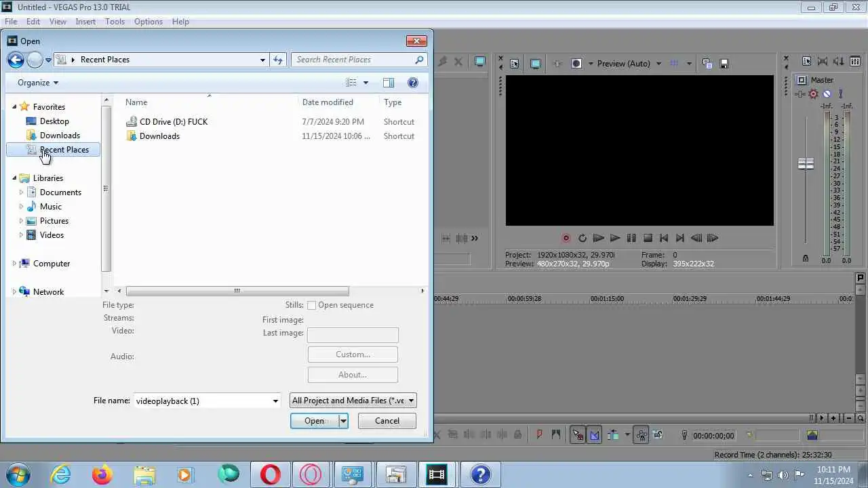The width and height of the screenshot is (868, 488).
Task: Click Preview on External Monitor icon
Action: click(x=535, y=64)
